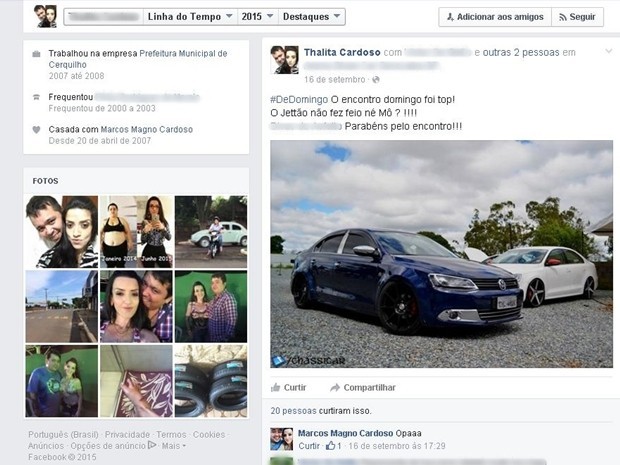Click the education school icon
Screen dimensions: 620x465
pyautogui.click(x=36, y=97)
